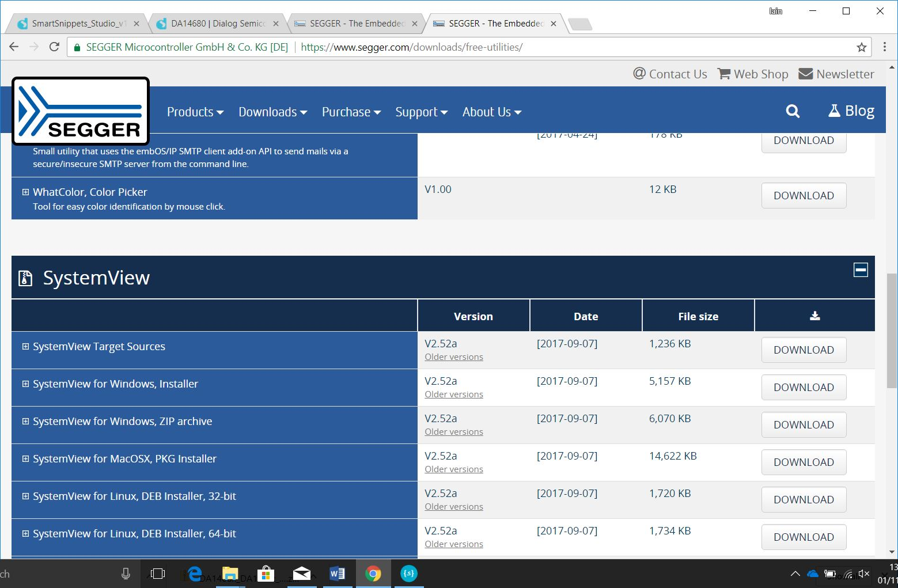This screenshot has width=898, height=588.
Task: Switch to Chrome in the taskbar
Action: pos(373,574)
